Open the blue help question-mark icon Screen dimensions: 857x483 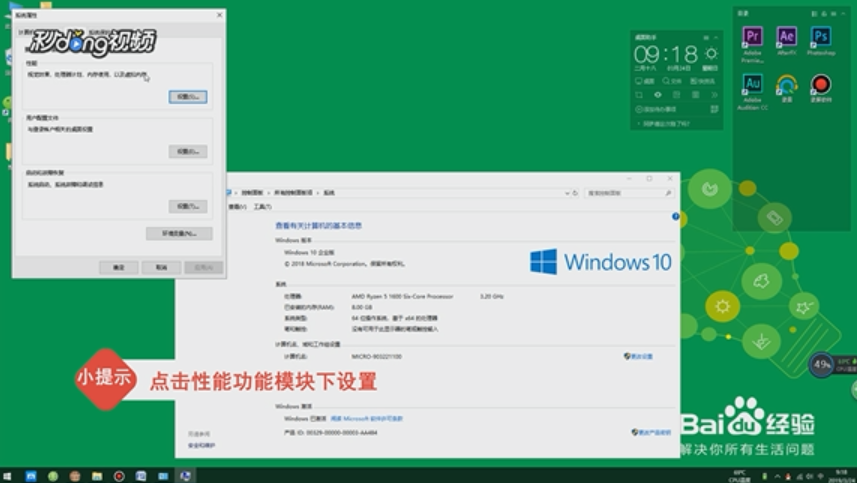[x=676, y=217]
